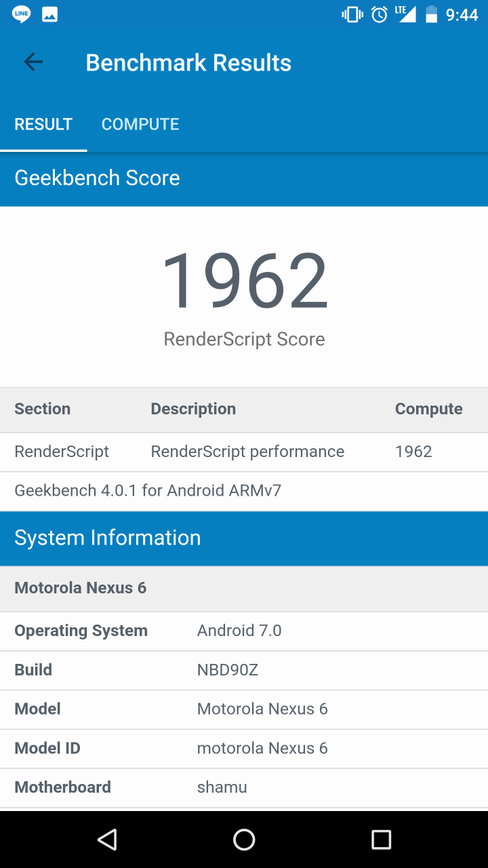This screenshot has width=488, height=868.
Task: Tap the LTE signal icon
Action: [x=405, y=14]
